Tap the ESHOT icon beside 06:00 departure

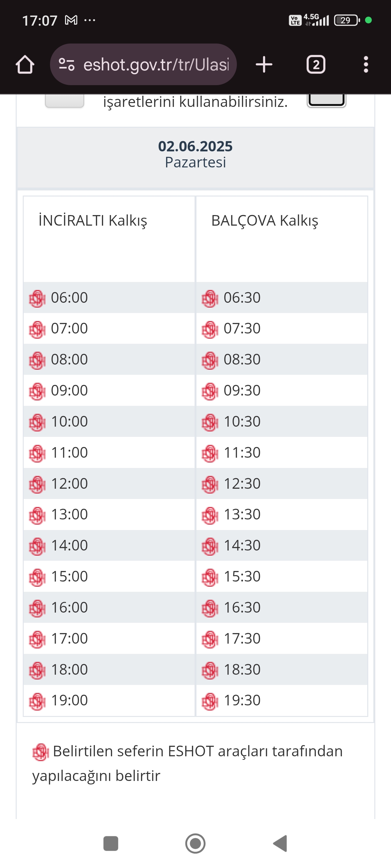point(37,299)
